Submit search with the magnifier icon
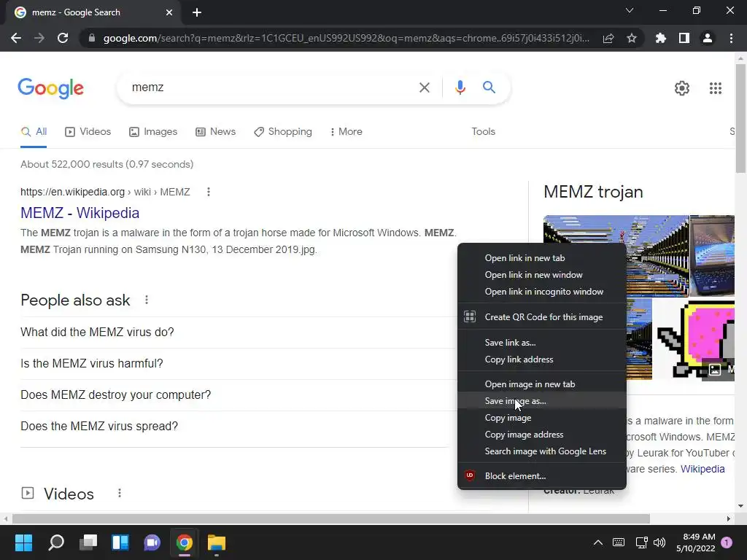 point(489,87)
